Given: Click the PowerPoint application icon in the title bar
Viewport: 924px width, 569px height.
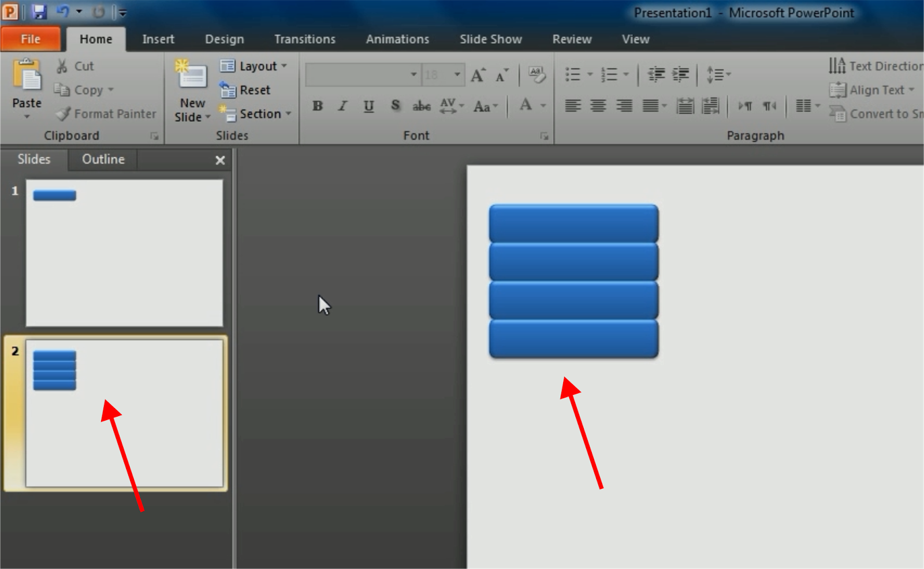Looking at the screenshot, I should [x=10, y=11].
